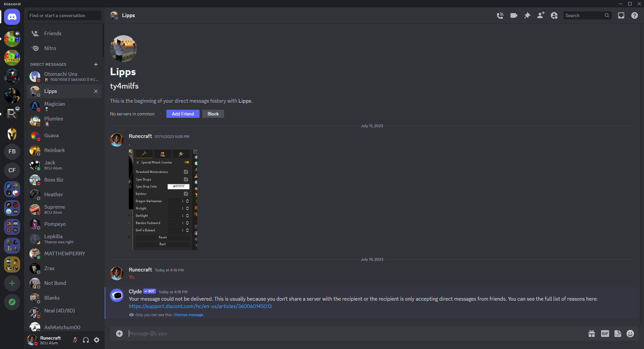Screen dimensions: 644x349
Task: Open DM with Neal (4D/8D)
Action: click(x=64, y=313)
